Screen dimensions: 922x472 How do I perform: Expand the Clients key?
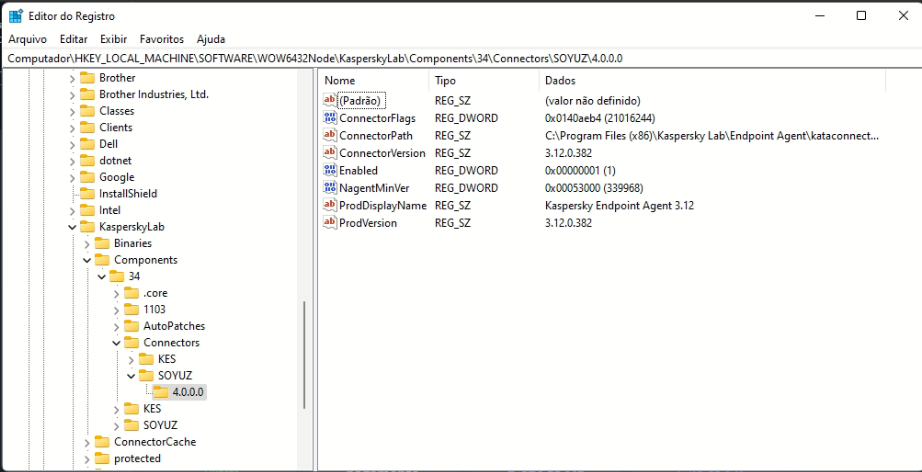click(x=72, y=128)
